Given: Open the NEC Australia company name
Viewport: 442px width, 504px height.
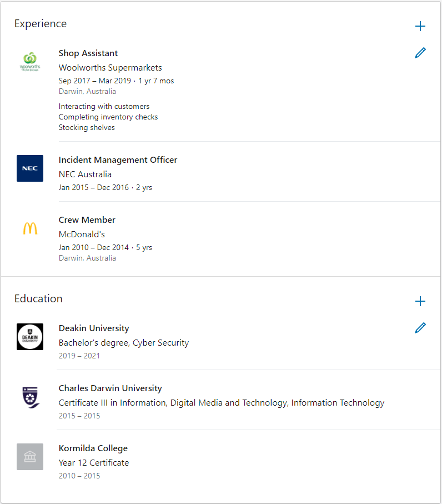Looking at the screenshot, I should point(85,174).
